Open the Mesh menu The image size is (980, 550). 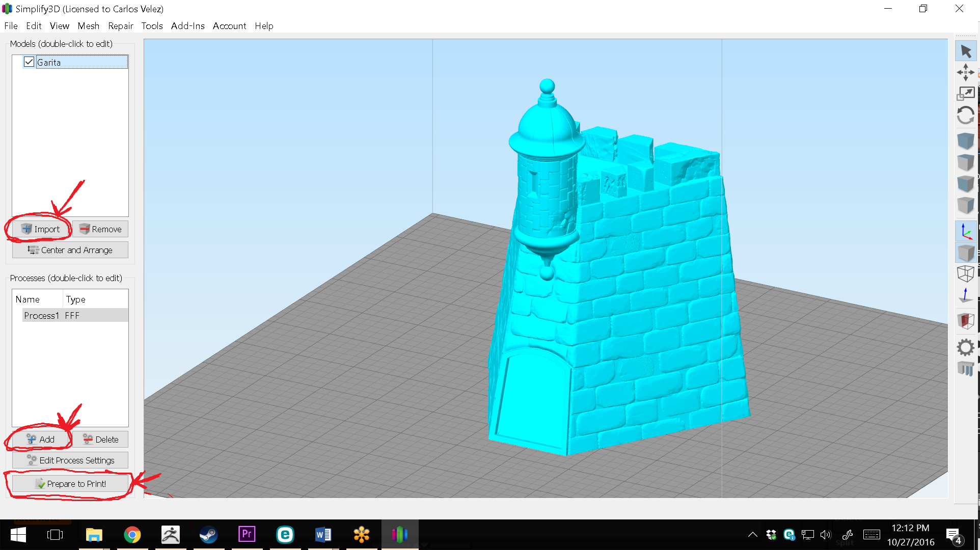(88, 26)
